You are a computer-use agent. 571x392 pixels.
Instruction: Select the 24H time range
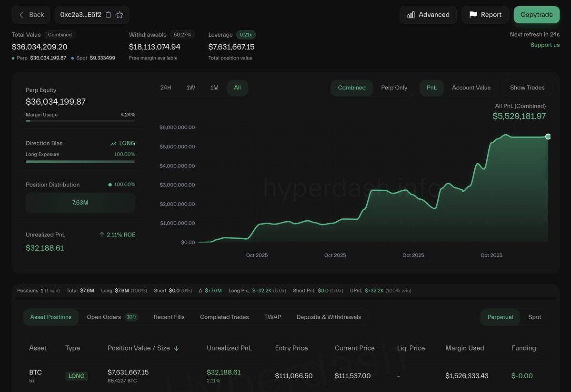coord(166,88)
